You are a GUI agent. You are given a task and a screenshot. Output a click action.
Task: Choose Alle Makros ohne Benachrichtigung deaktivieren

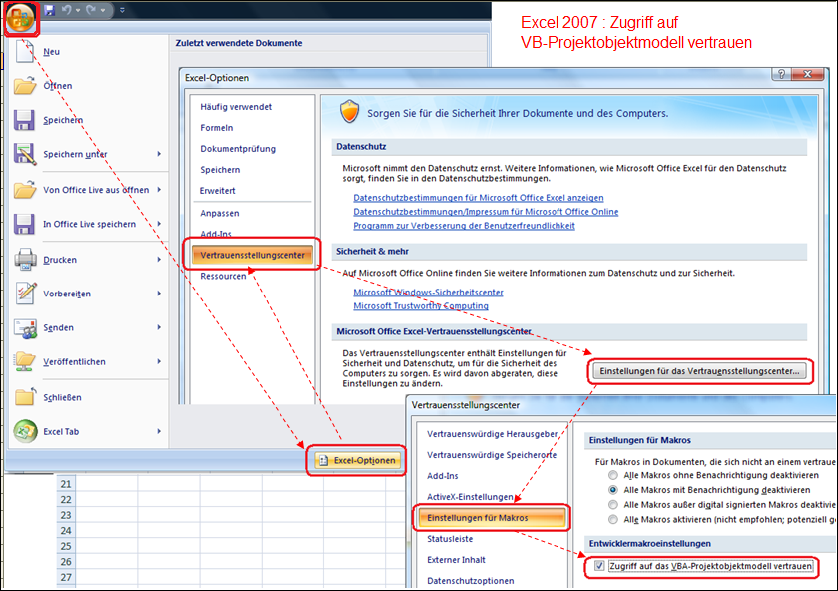point(612,475)
